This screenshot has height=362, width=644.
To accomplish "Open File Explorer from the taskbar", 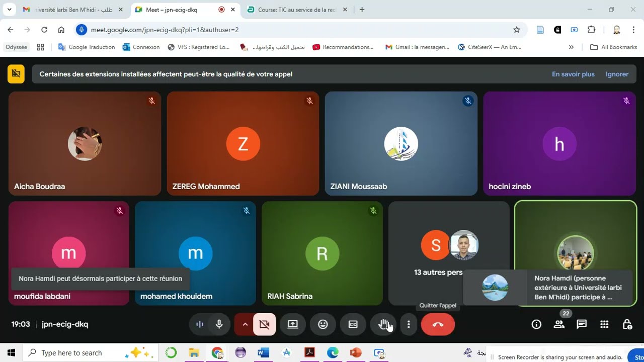I will pyautogui.click(x=194, y=353).
